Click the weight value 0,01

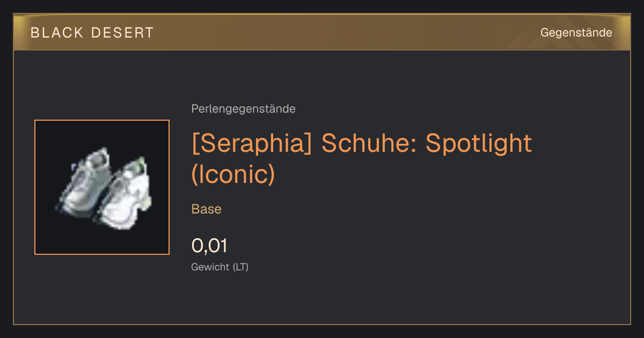coord(209,246)
